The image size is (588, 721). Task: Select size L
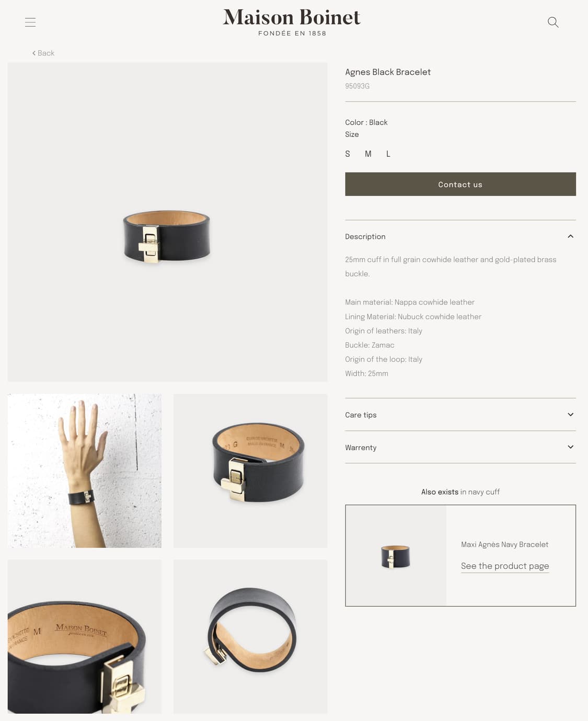[x=388, y=154]
